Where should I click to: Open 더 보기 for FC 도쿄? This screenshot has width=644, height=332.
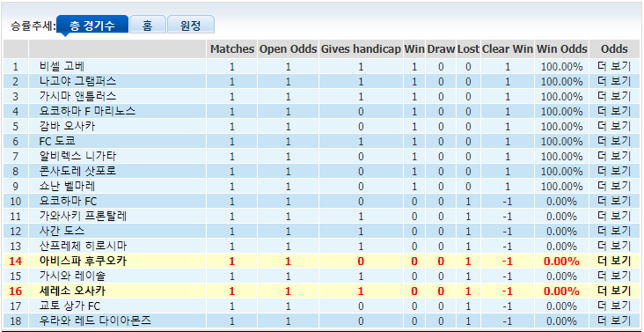point(614,142)
